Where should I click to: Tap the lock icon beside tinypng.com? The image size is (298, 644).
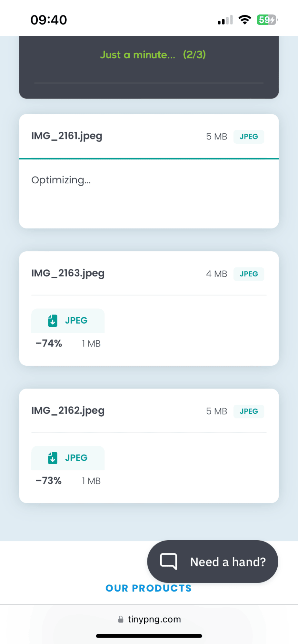pos(121,619)
